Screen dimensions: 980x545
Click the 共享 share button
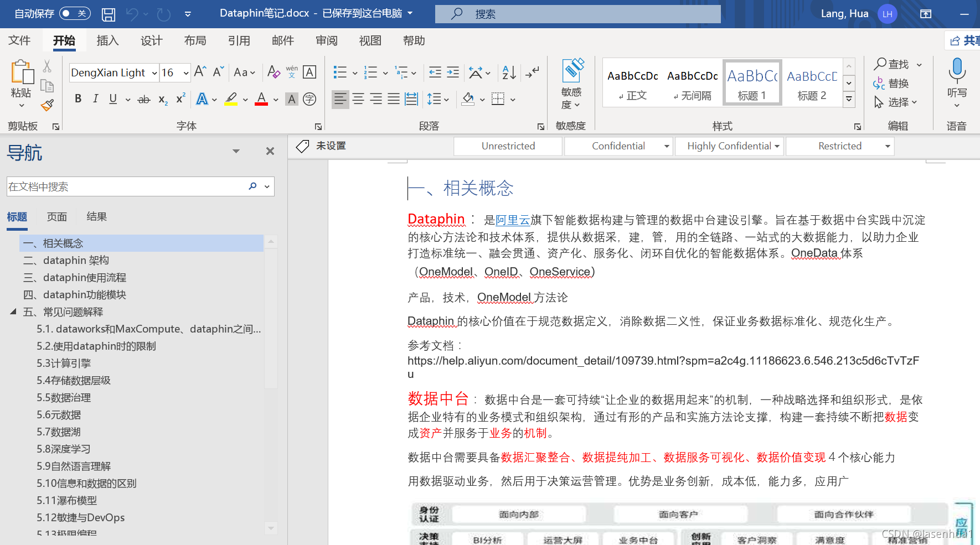tap(964, 40)
